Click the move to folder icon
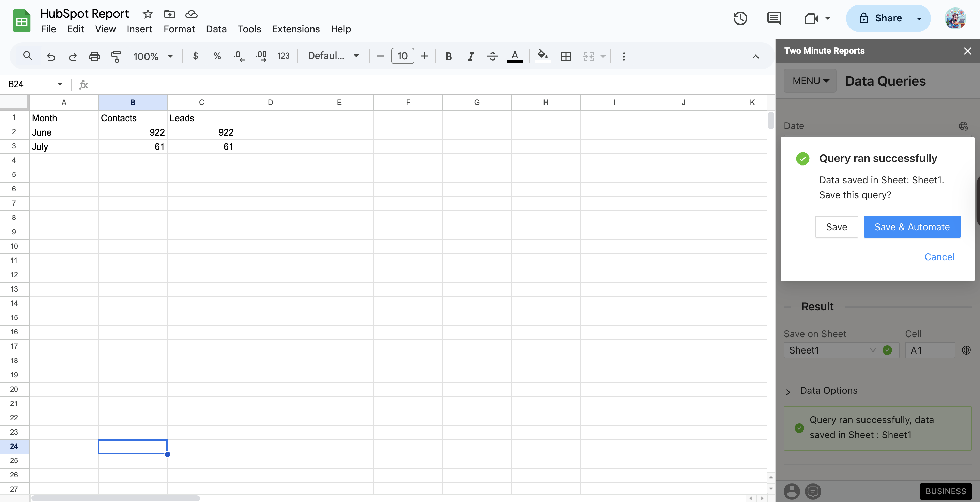This screenshot has width=980, height=502. pyautogui.click(x=169, y=14)
